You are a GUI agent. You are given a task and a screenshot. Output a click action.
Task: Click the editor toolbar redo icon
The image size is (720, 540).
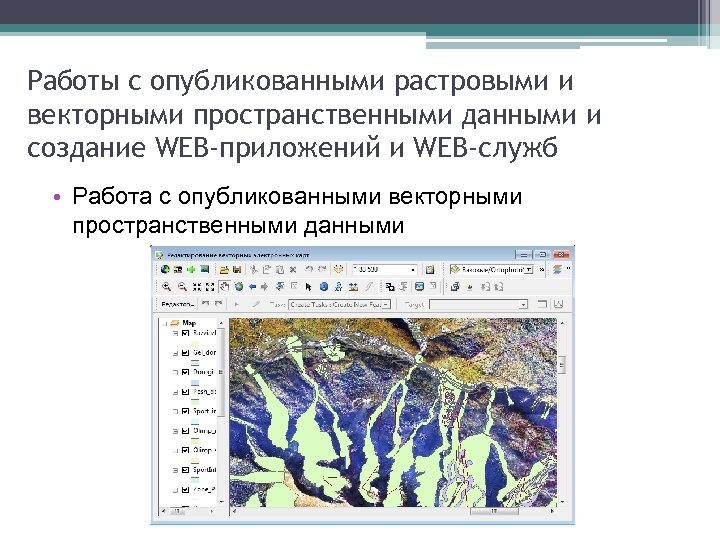click(x=219, y=304)
